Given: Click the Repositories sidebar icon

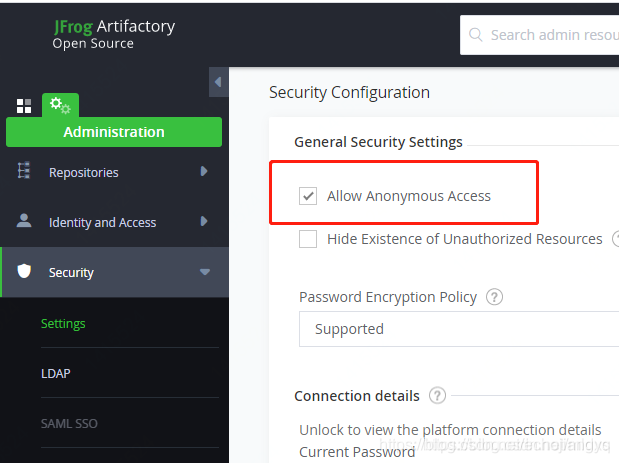Looking at the screenshot, I should click(x=24, y=172).
